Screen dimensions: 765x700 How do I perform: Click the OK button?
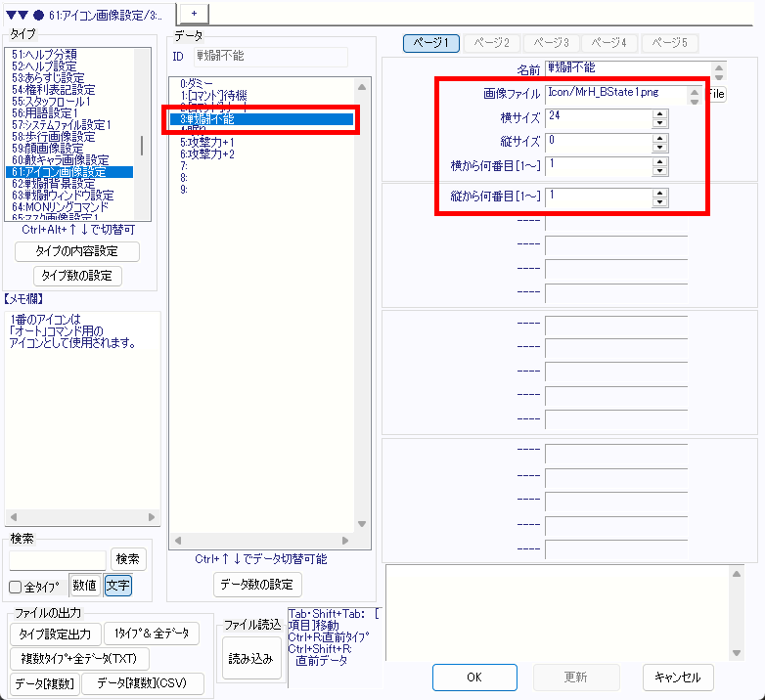coord(473,677)
